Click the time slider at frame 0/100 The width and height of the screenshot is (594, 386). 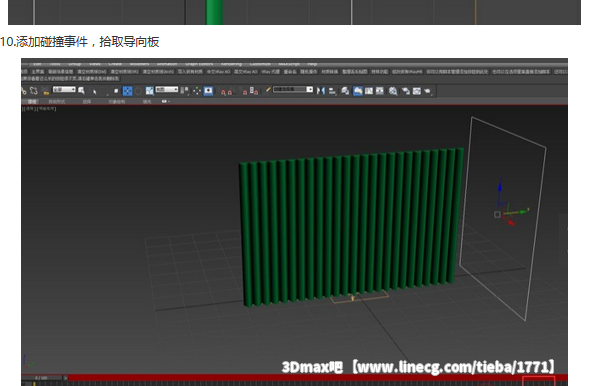(x=41, y=378)
